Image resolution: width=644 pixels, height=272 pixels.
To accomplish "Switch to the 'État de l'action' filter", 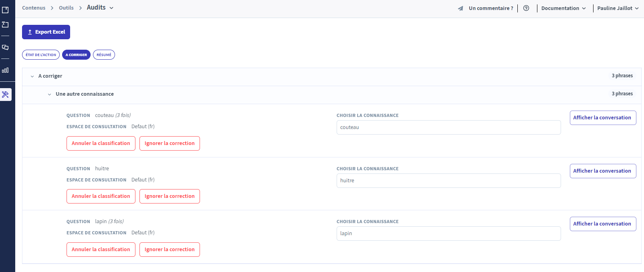I will pos(41,55).
